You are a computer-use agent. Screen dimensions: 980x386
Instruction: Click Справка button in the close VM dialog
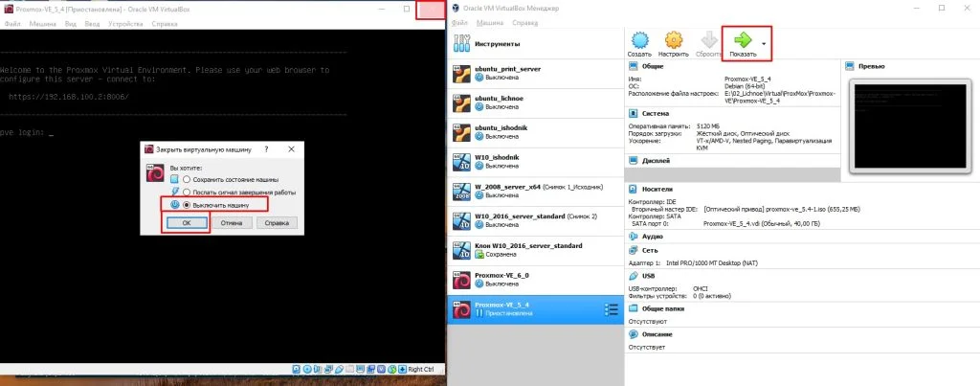pyautogui.click(x=277, y=223)
